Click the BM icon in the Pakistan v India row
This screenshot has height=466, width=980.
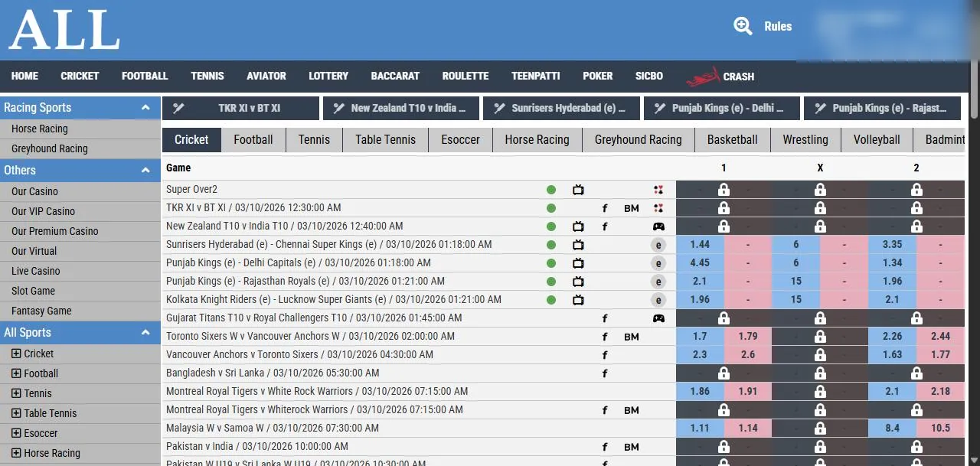pyautogui.click(x=631, y=447)
